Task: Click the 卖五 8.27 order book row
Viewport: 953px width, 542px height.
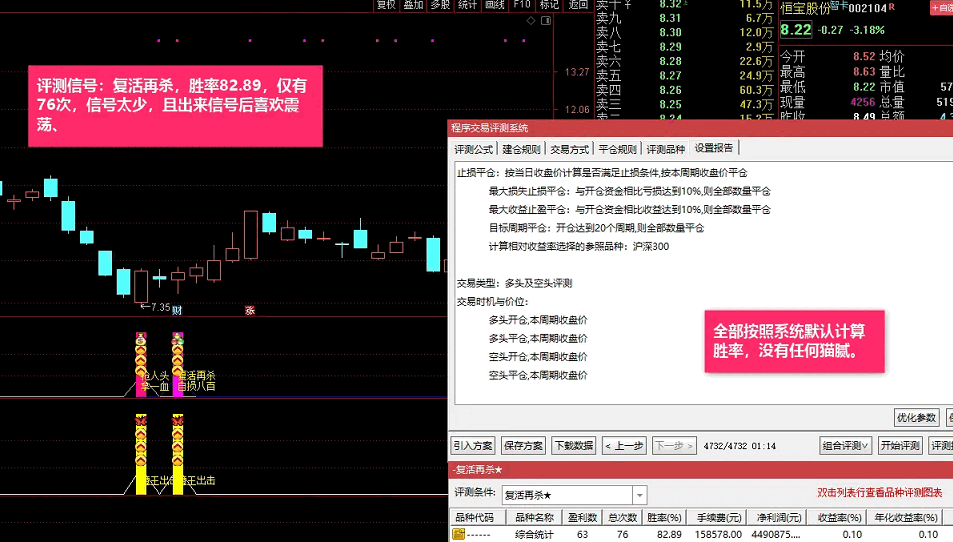Action: click(683, 76)
